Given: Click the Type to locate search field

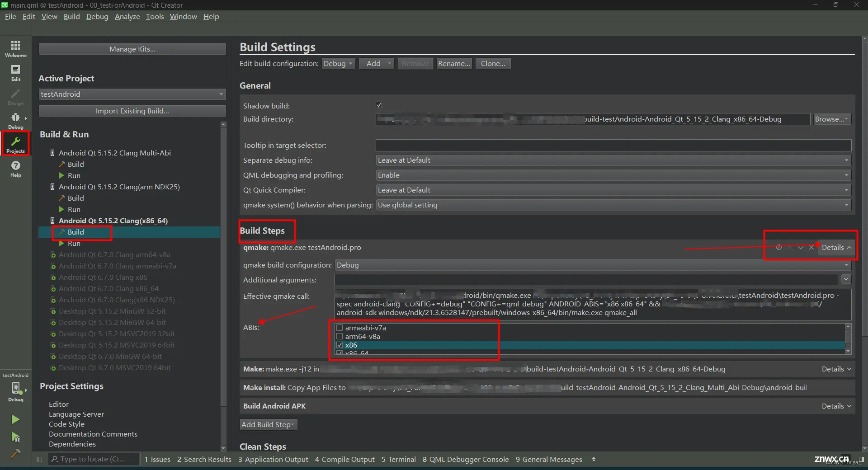Looking at the screenshot, I should pyautogui.click(x=93, y=459).
